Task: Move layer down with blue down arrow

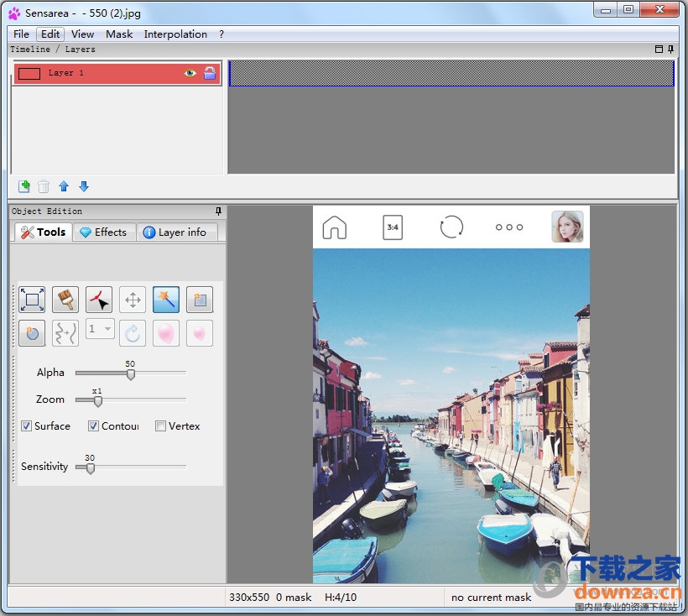Action: [x=83, y=186]
